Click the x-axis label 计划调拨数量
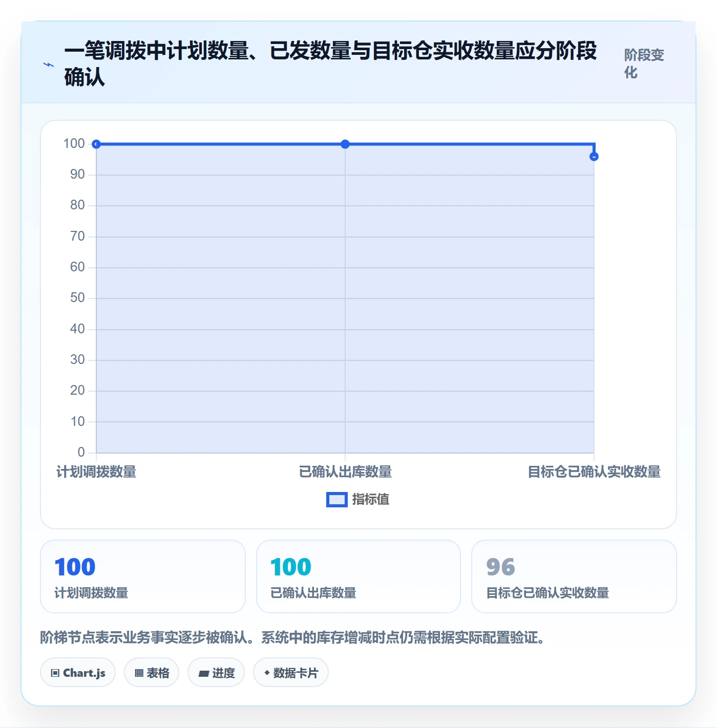The width and height of the screenshot is (717, 728). (96, 472)
